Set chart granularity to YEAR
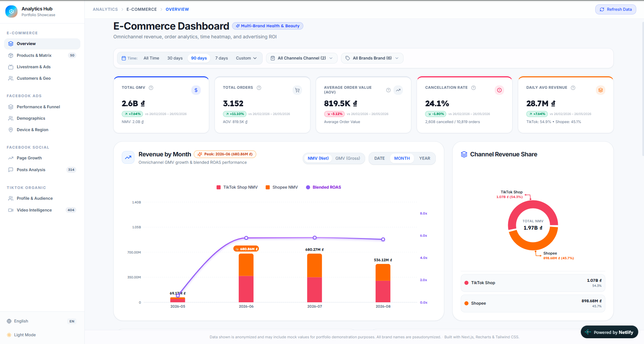644x344 pixels. [425, 158]
